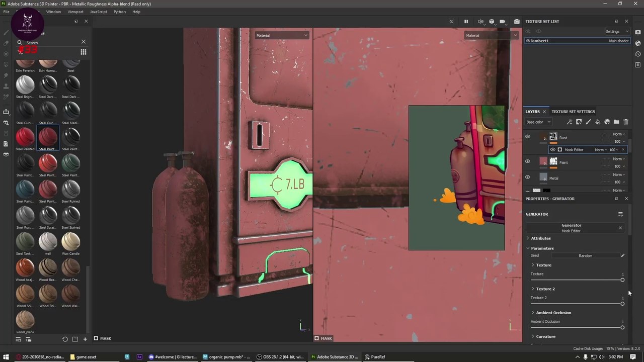The height and width of the screenshot is (362, 644).
Task: Open Display settings icon on right sidebar
Action: click(638, 32)
